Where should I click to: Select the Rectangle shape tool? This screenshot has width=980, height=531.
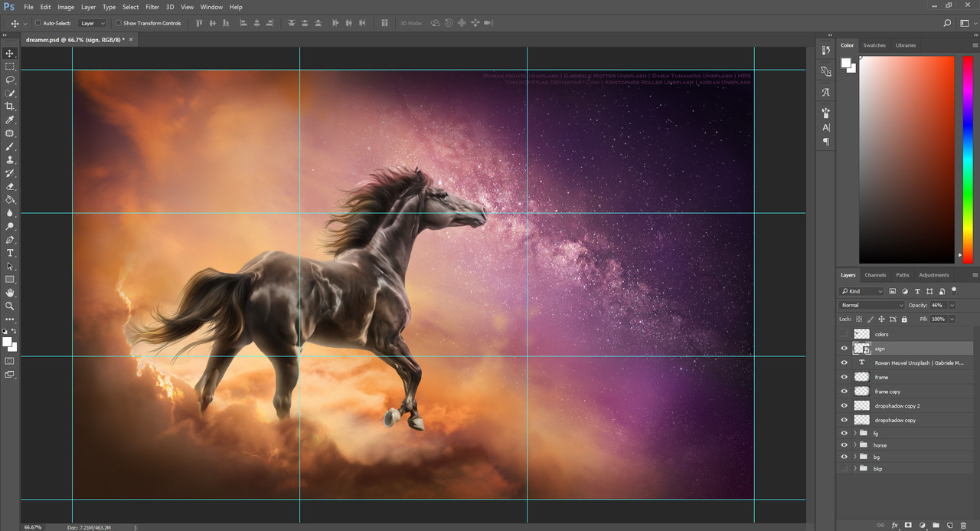(x=10, y=280)
